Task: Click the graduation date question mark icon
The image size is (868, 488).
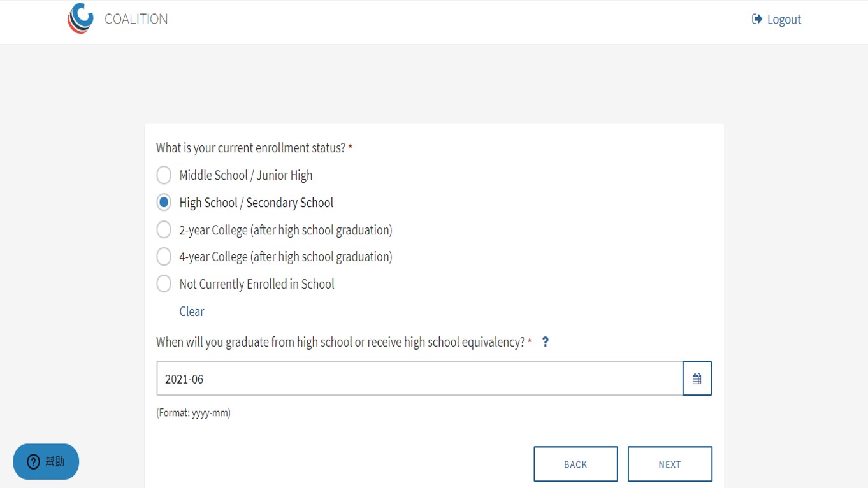Action: click(545, 342)
